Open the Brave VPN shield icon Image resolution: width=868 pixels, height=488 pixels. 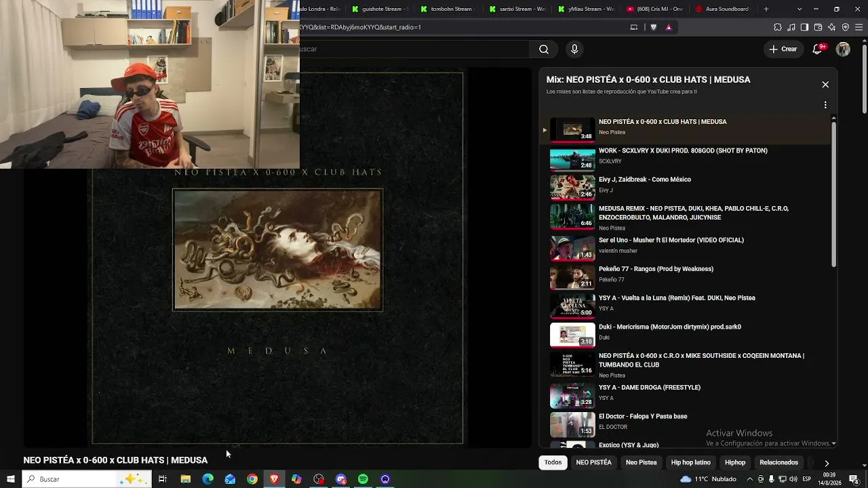(845, 27)
